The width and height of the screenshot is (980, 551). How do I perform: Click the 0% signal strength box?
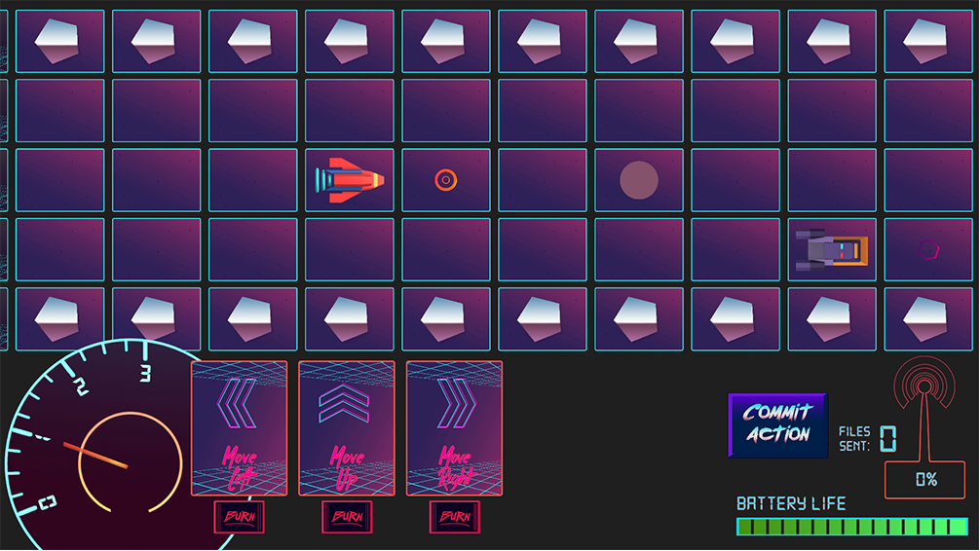pyautogui.click(x=925, y=480)
